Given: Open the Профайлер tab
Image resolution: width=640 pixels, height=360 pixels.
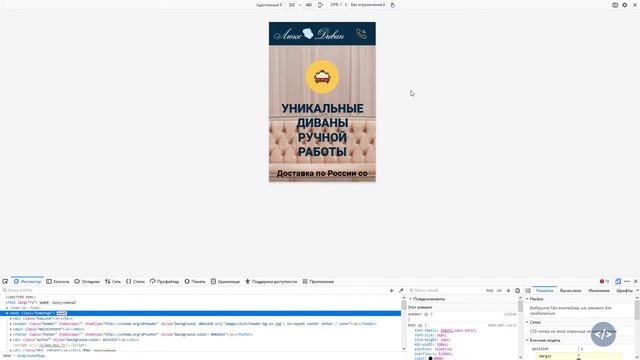Looking at the screenshot, I should pyautogui.click(x=164, y=282).
